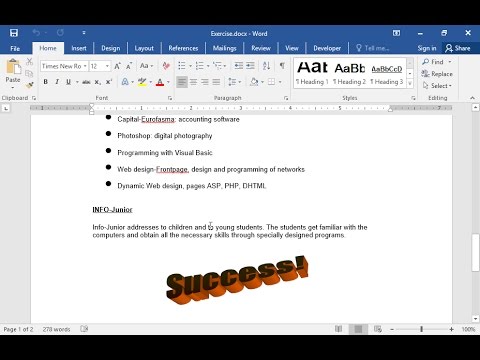The image size is (480, 360).
Task: Open the Select dropdown
Action: [x=437, y=86]
